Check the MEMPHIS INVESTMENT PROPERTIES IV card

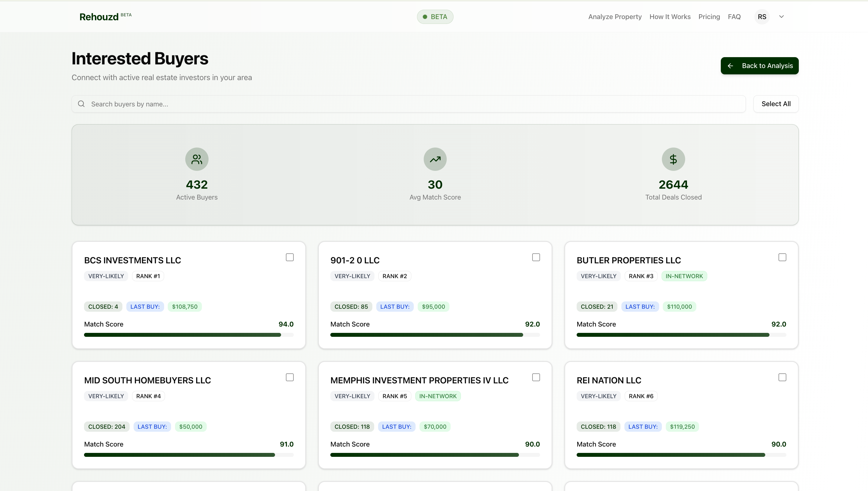536,377
